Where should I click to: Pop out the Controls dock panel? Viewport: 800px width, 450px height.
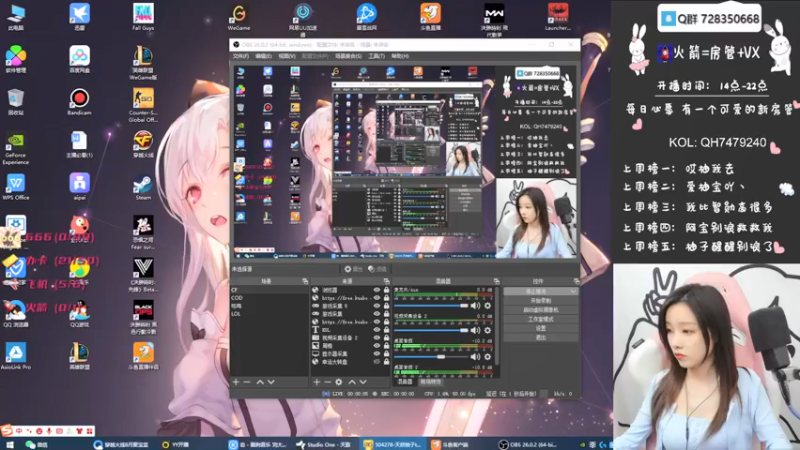(x=576, y=281)
